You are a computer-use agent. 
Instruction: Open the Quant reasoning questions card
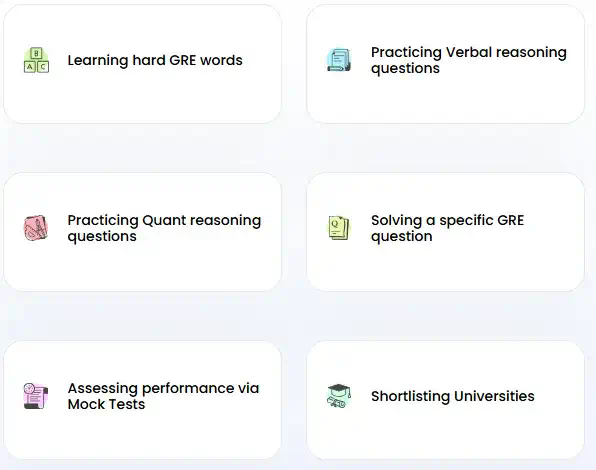(142, 232)
